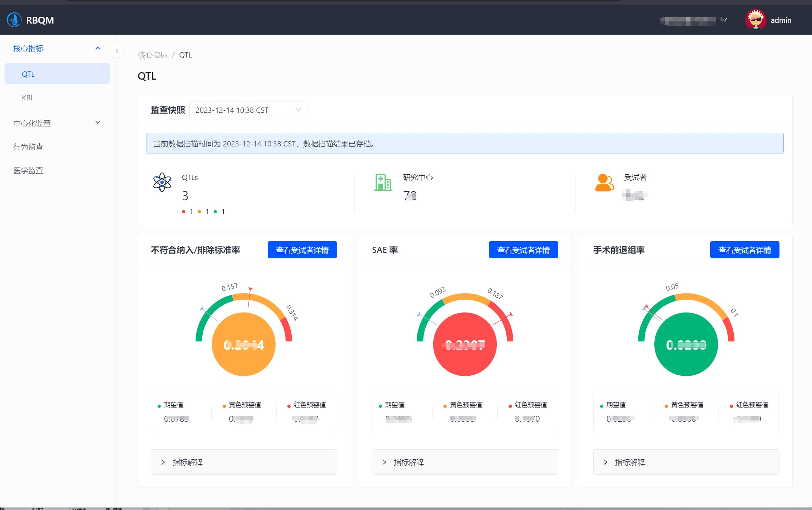Toggle 期望值 legend on 不符合纳入/排除标准率 chart
The image size is (812, 510).
pyautogui.click(x=174, y=405)
